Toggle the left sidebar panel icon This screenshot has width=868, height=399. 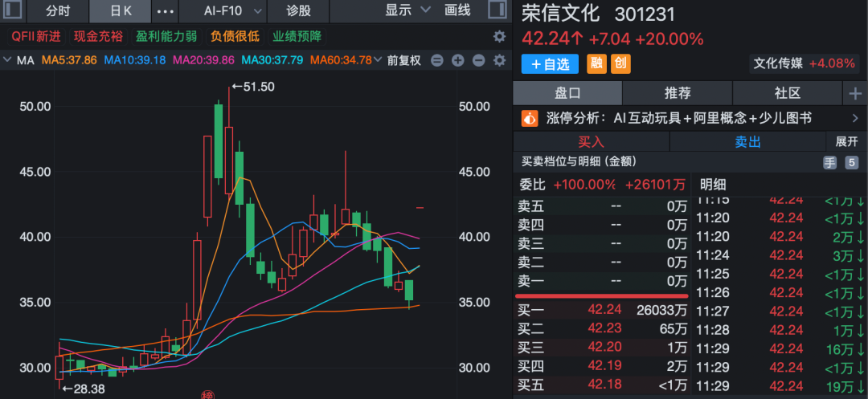coord(13,11)
